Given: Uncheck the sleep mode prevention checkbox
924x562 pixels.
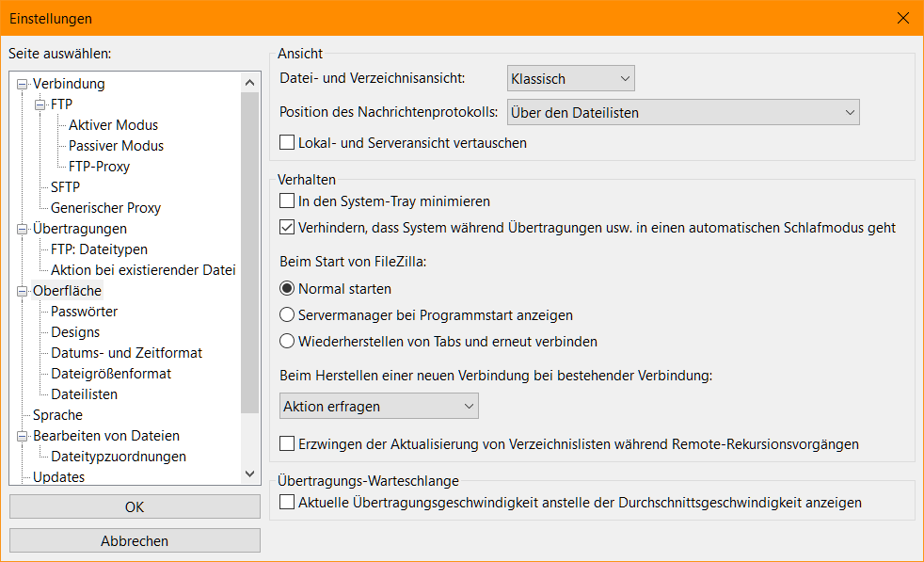Looking at the screenshot, I should click(288, 228).
